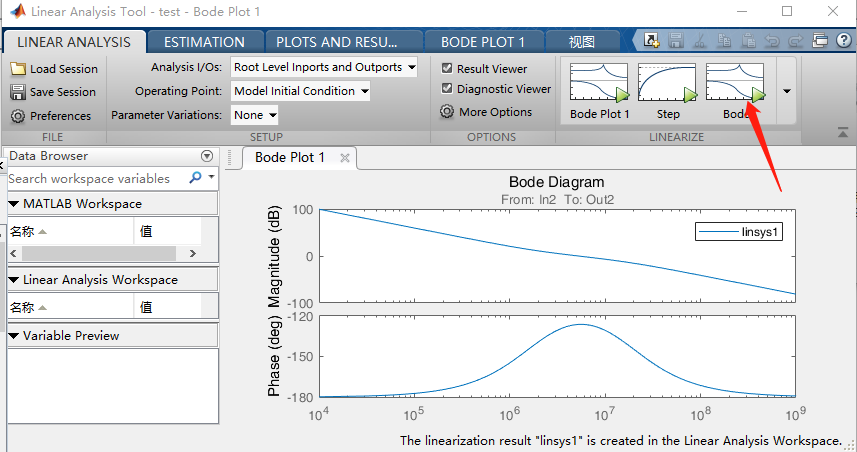The width and height of the screenshot is (857, 452).
Task: Click the paste clipboard icon
Action: pyautogui.click(x=748, y=40)
